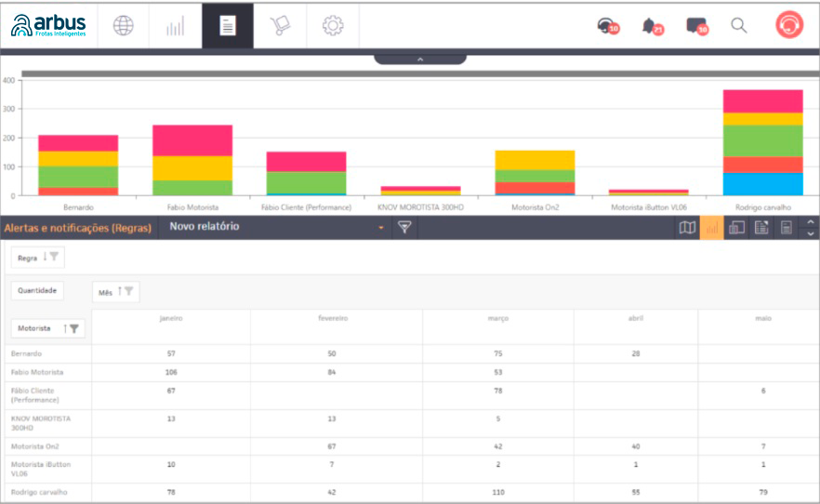Select the reports document icon in top navigation
Image resolution: width=820 pixels, height=504 pixels.
click(x=227, y=26)
